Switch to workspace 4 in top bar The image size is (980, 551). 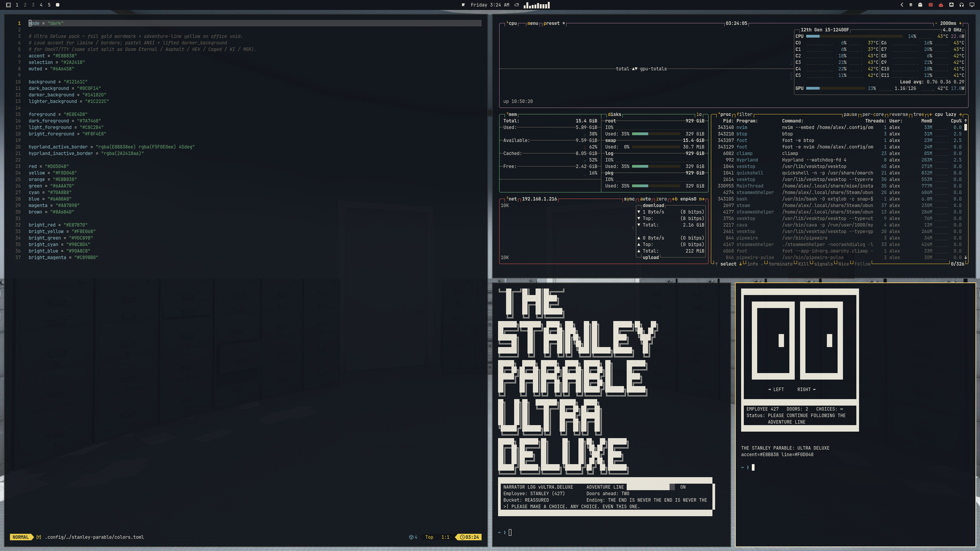point(41,5)
